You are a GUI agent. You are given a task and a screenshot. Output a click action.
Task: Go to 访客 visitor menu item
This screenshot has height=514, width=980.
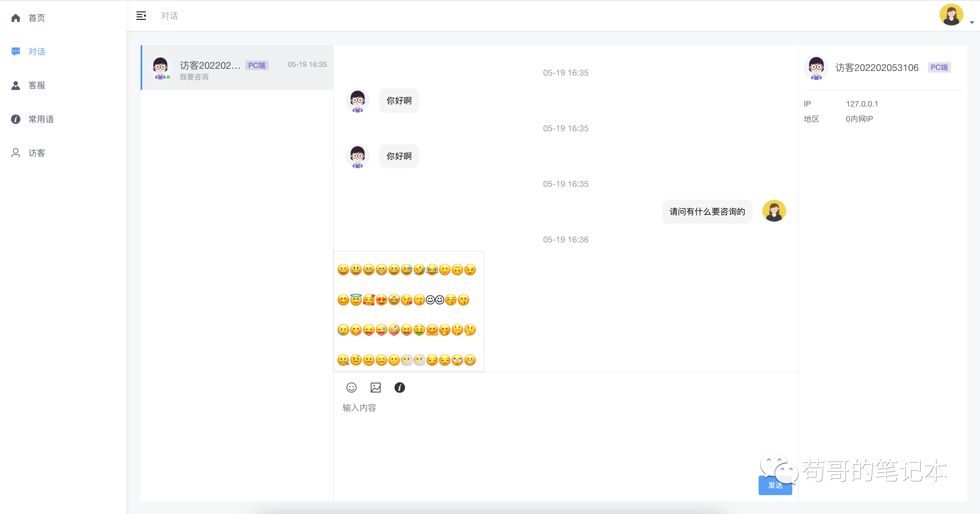tap(36, 153)
